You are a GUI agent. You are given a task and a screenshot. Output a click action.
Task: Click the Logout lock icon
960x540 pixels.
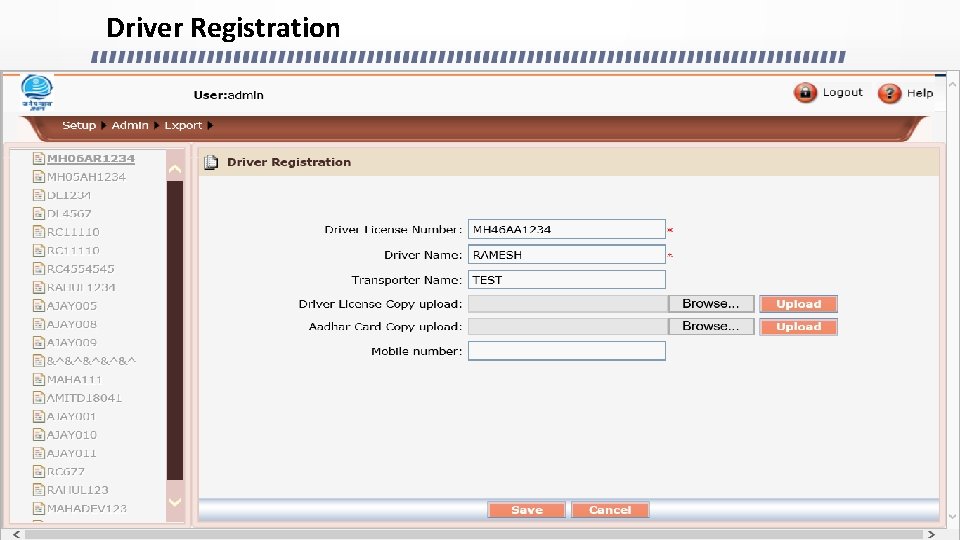coord(805,93)
